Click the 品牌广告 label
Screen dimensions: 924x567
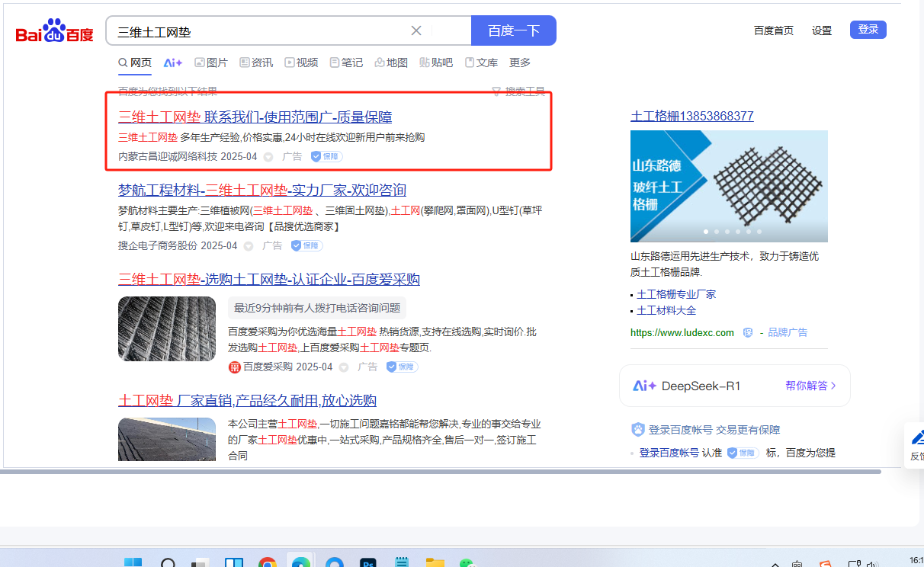(x=788, y=332)
